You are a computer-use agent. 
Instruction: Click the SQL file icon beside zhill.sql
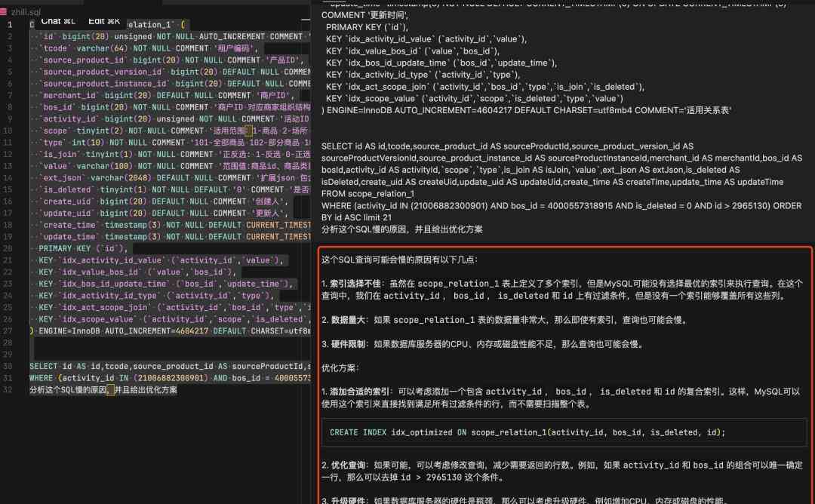click(x=4, y=11)
